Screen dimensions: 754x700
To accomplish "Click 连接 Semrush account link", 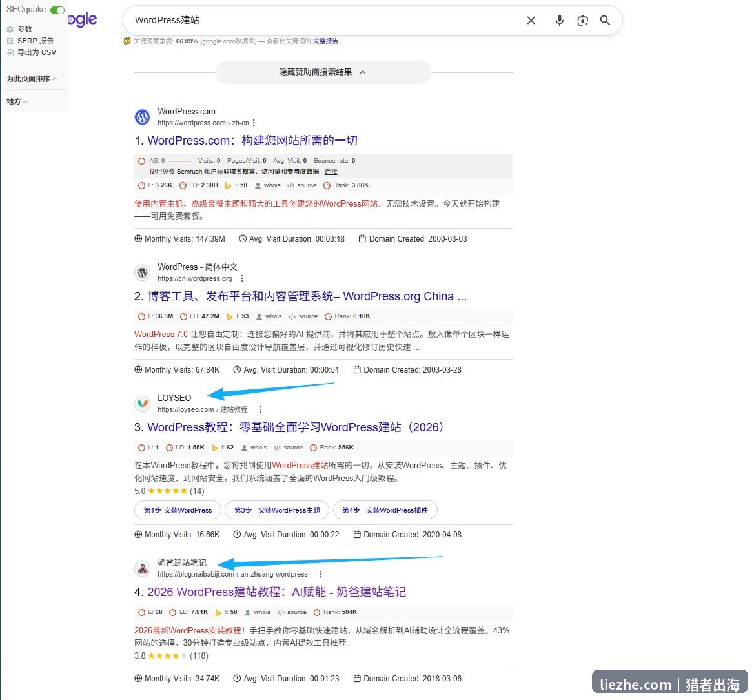I will (x=331, y=172).
